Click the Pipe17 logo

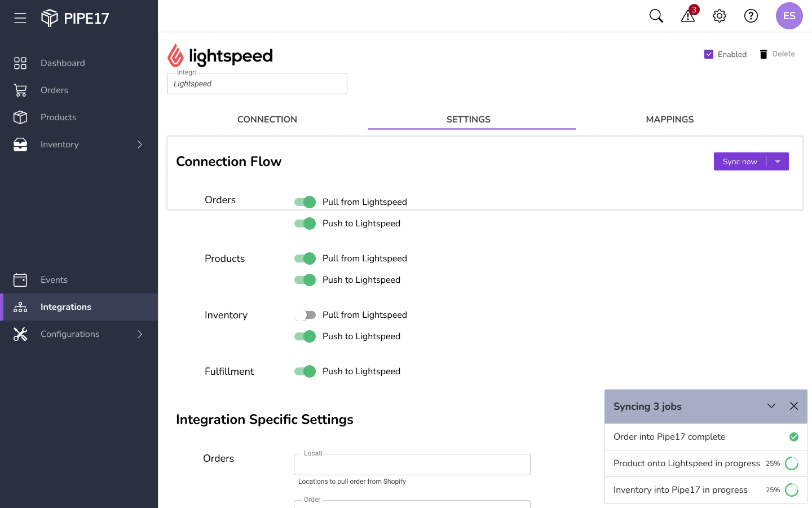coord(75,18)
